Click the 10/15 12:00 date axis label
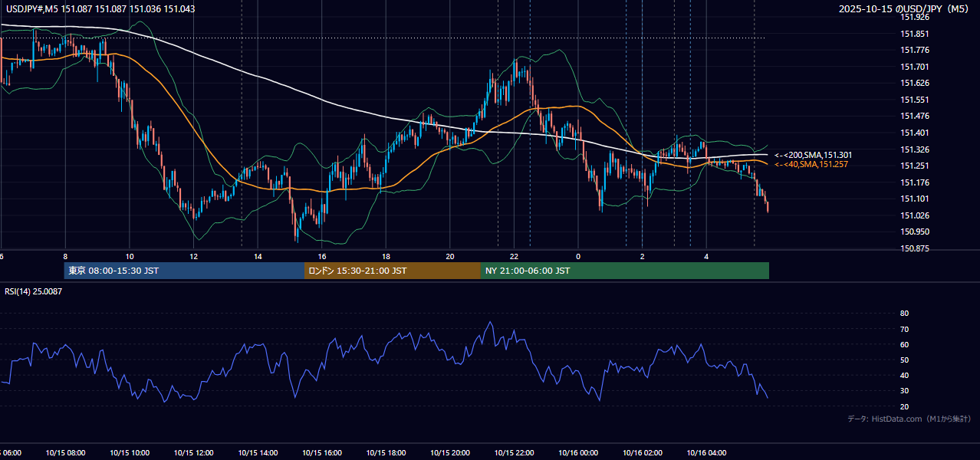 point(193,453)
